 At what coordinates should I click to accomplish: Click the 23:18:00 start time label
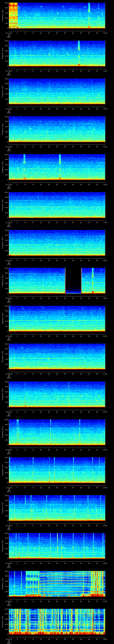(9, 298)
